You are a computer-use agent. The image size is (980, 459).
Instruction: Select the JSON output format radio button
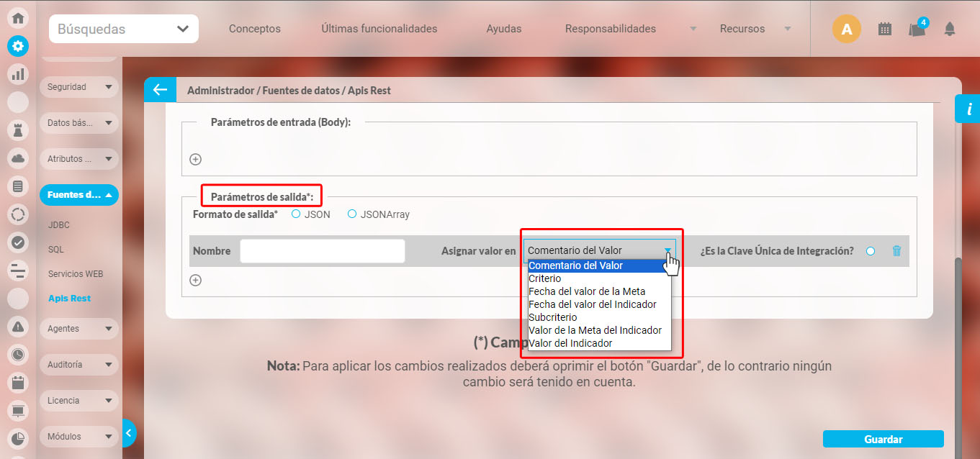(x=296, y=214)
